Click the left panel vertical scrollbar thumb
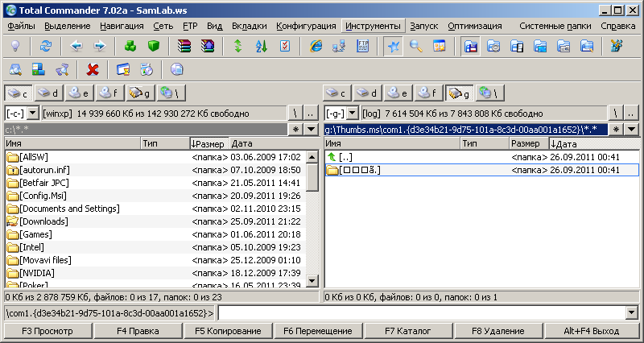The image size is (644, 343). (312, 177)
